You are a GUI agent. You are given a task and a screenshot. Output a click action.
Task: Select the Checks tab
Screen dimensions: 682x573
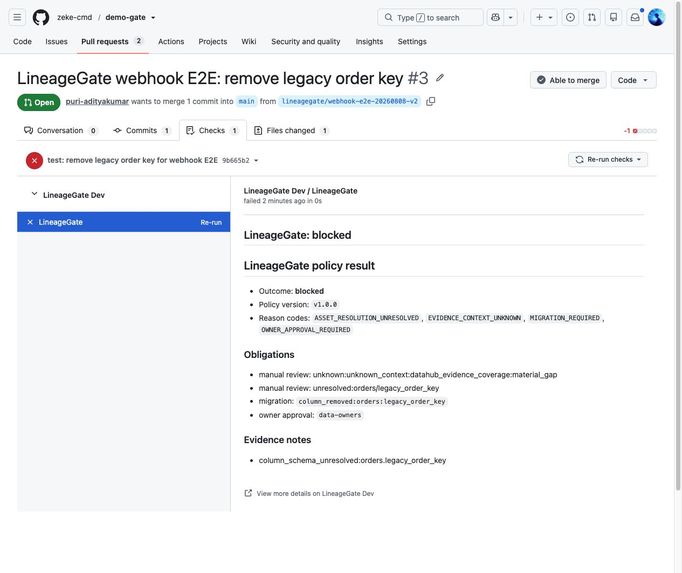212,131
